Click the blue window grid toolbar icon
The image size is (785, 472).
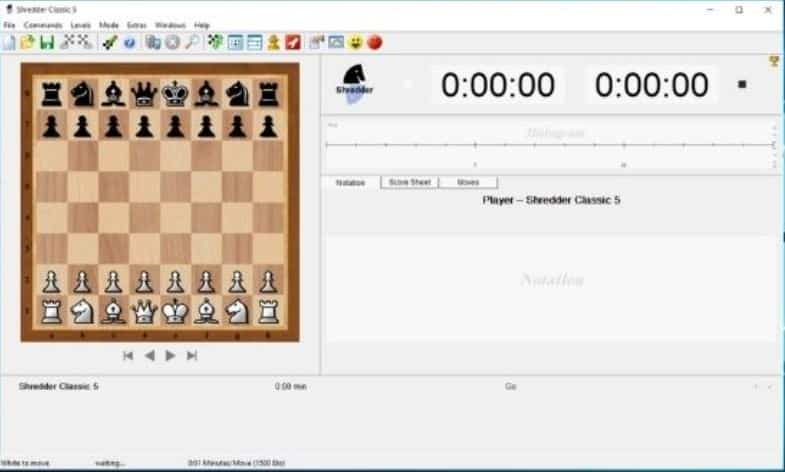235,43
